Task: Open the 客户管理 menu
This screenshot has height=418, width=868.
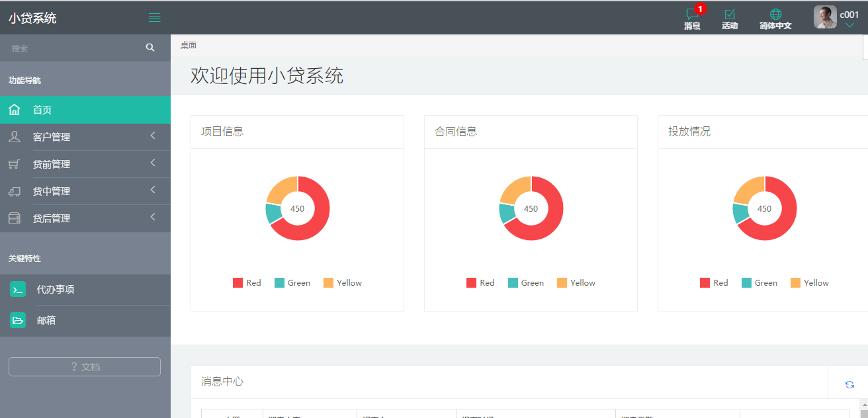Action: pos(85,137)
